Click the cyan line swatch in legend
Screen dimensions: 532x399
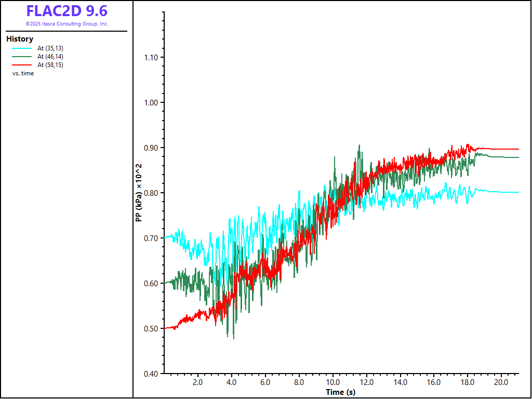tap(21, 48)
